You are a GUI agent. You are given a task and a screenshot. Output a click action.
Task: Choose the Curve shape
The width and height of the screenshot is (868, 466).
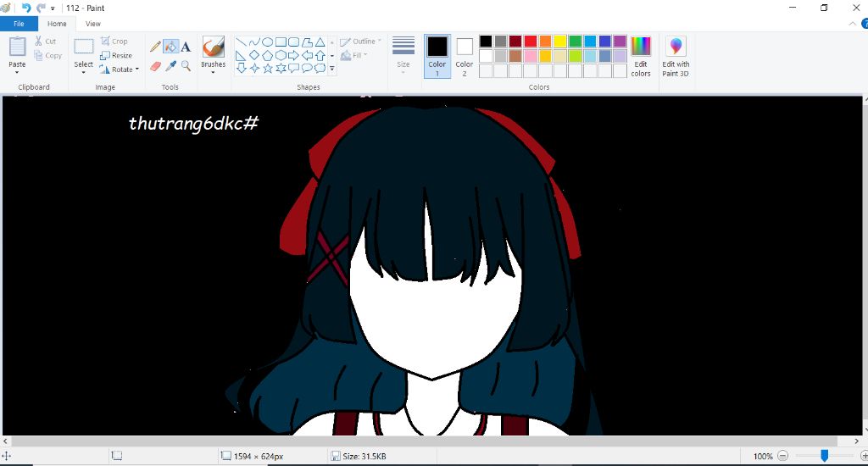pyautogui.click(x=254, y=42)
